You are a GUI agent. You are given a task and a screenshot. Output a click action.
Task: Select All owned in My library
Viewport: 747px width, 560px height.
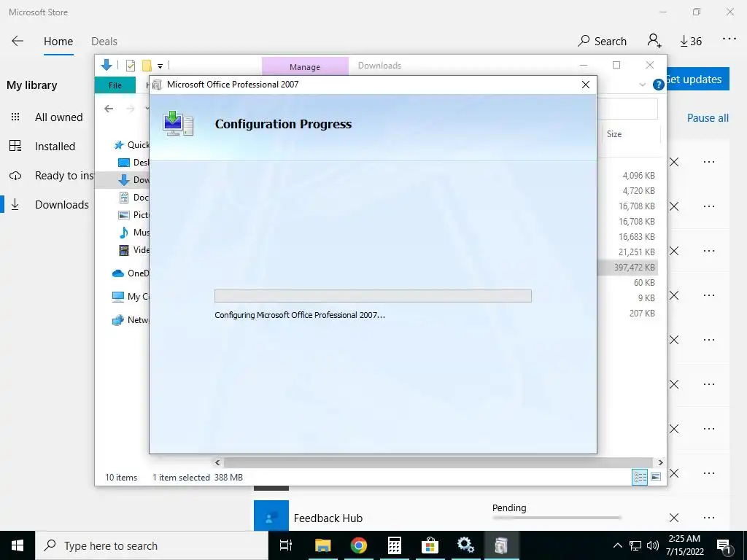coord(47,117)
